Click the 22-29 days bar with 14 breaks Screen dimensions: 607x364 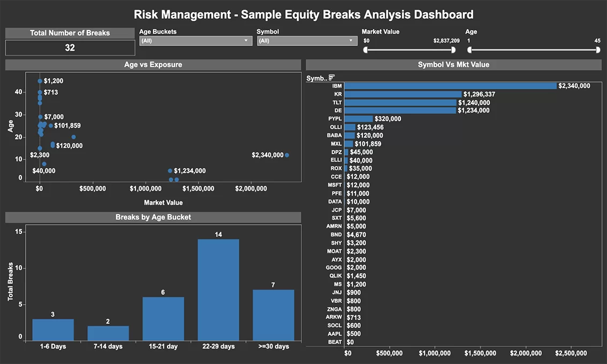(x=218, y=290)
